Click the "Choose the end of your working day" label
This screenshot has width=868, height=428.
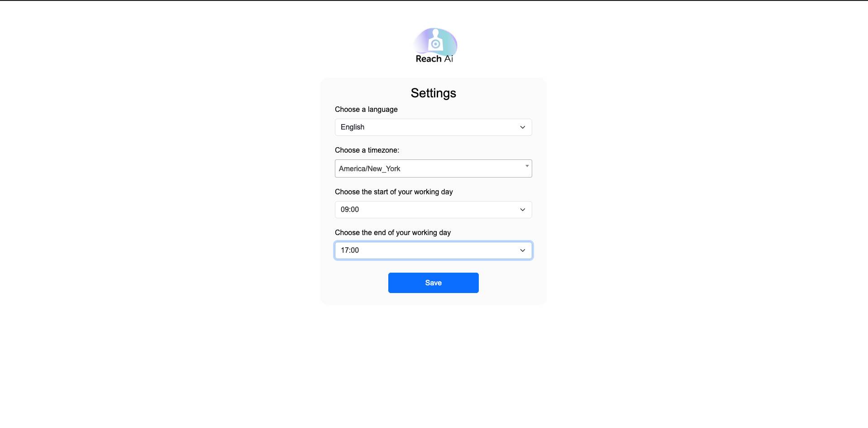coord(393,233)
